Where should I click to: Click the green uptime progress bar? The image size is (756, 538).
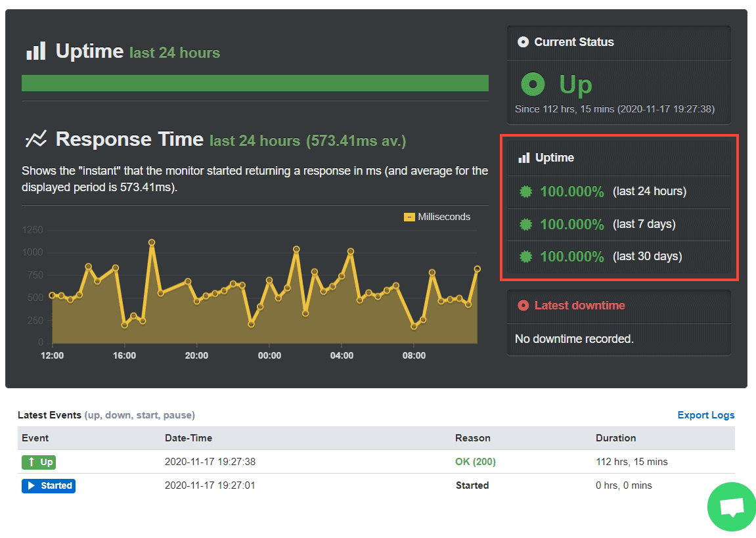tap(255, 83)
